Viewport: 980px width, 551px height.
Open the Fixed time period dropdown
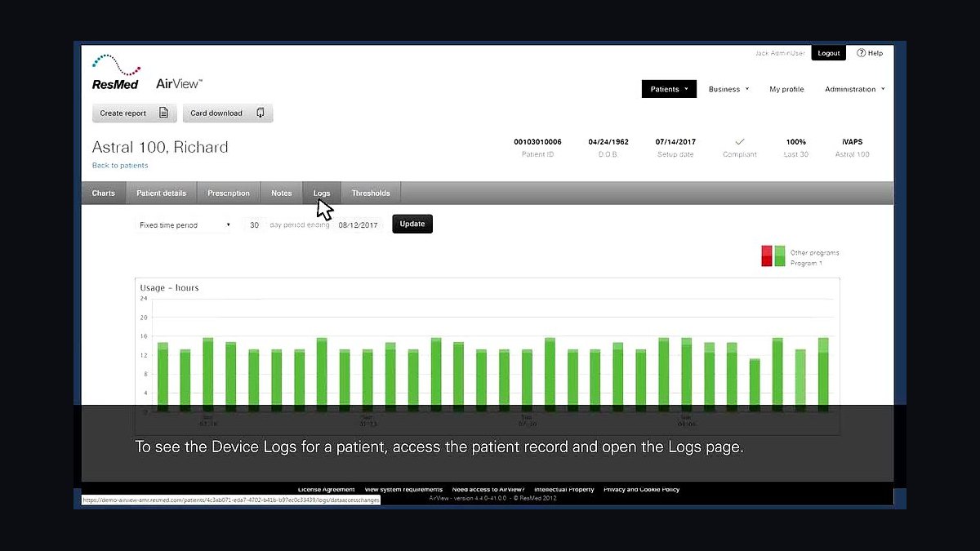[184, 225]
